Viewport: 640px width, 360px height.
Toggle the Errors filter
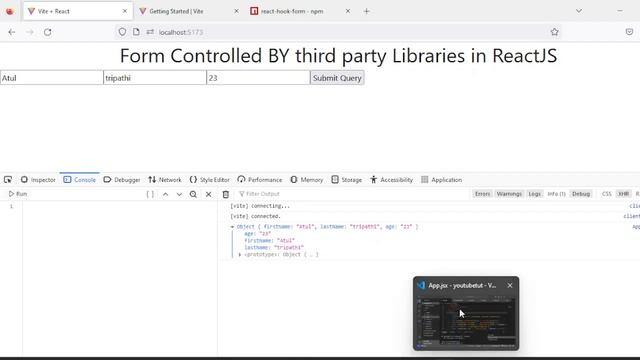pos(482,194)
